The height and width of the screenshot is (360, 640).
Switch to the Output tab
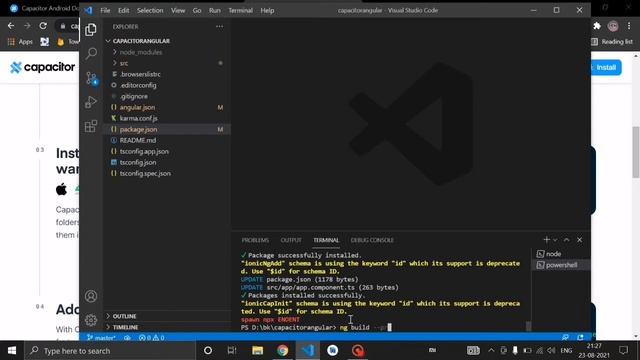coord(291,240)
